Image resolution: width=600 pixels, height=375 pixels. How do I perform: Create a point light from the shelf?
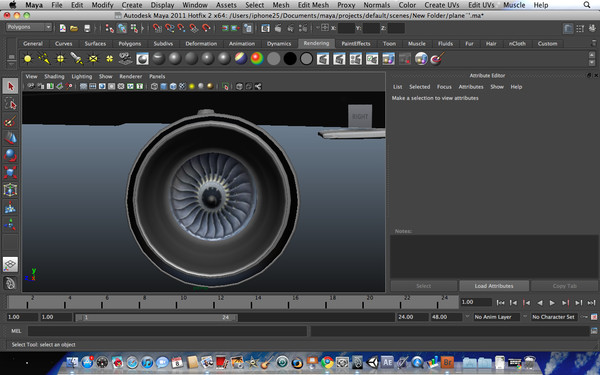[x=60, y=59]
